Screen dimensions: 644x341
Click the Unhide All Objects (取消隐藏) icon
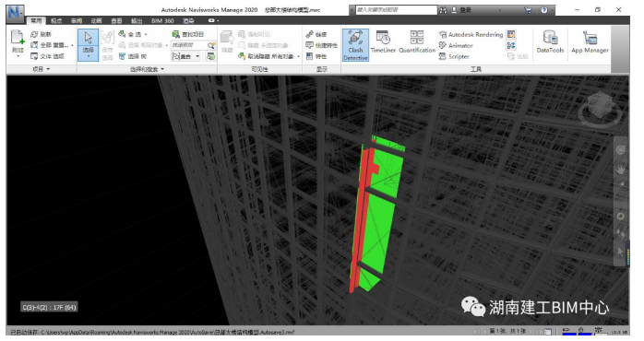pyautogui.click(x=242, y=56)
